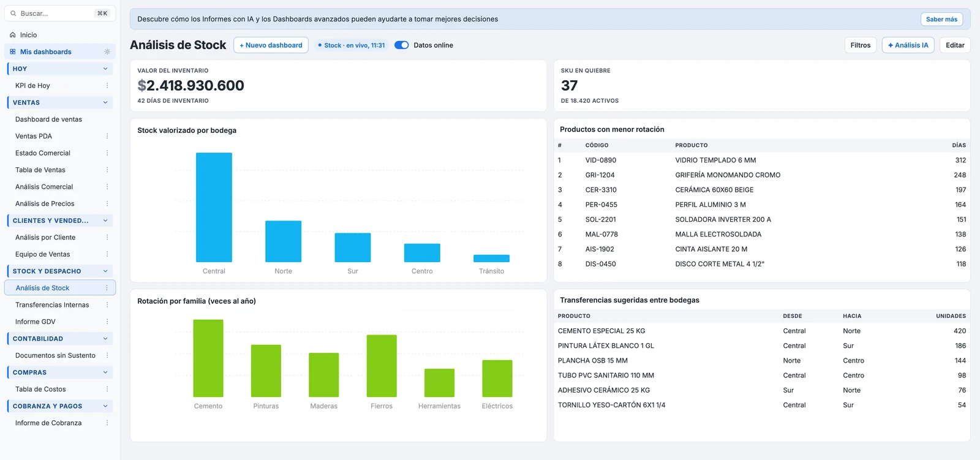This screenshot has width=980, height=460.
Task: Toggle the Datos online switch
Action: click(401, 45)
